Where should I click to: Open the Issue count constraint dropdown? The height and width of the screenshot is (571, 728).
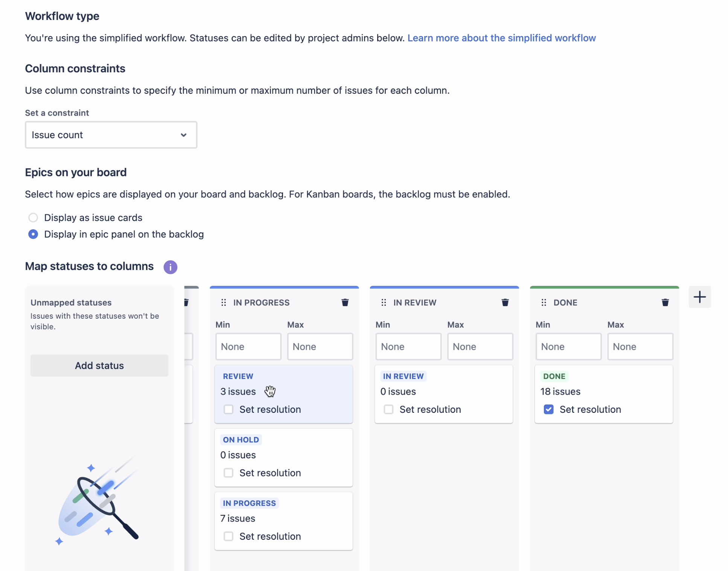coord(111,135)
